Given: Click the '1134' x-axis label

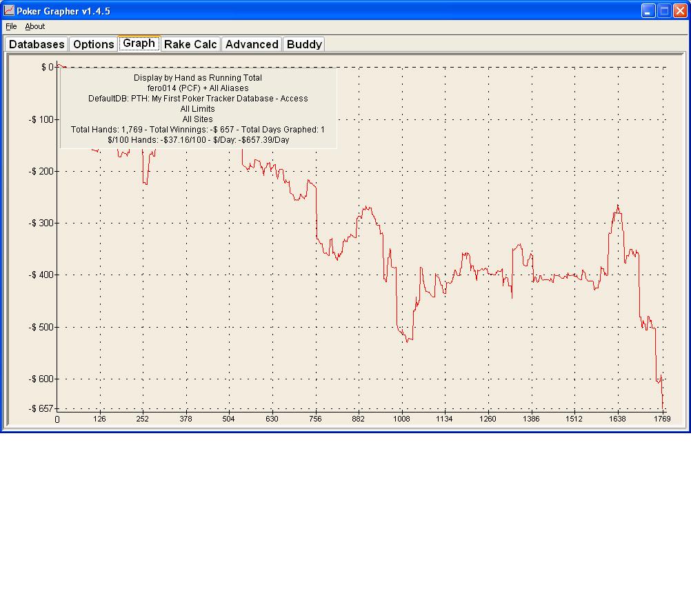Looking at the screenshot, I should 444,419.
